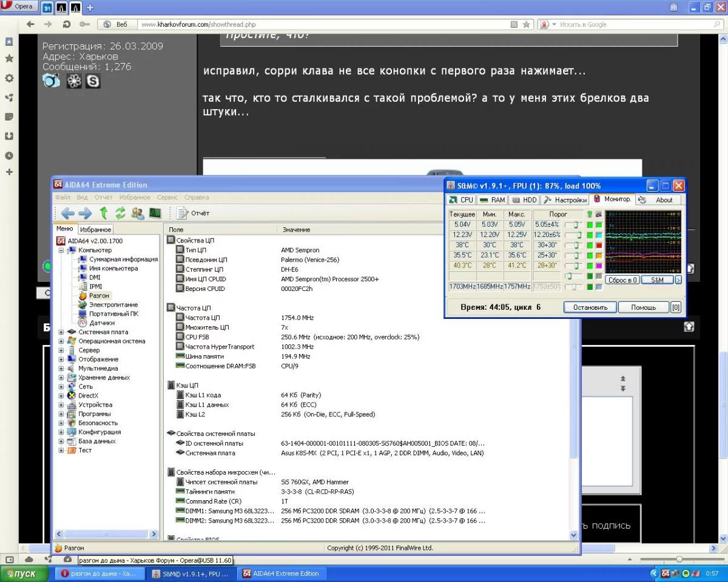The width and height of the screenshot is (728, 582).
Task: Toggle first green indicator for 38°C row
Action: click(x=590, y=245)
